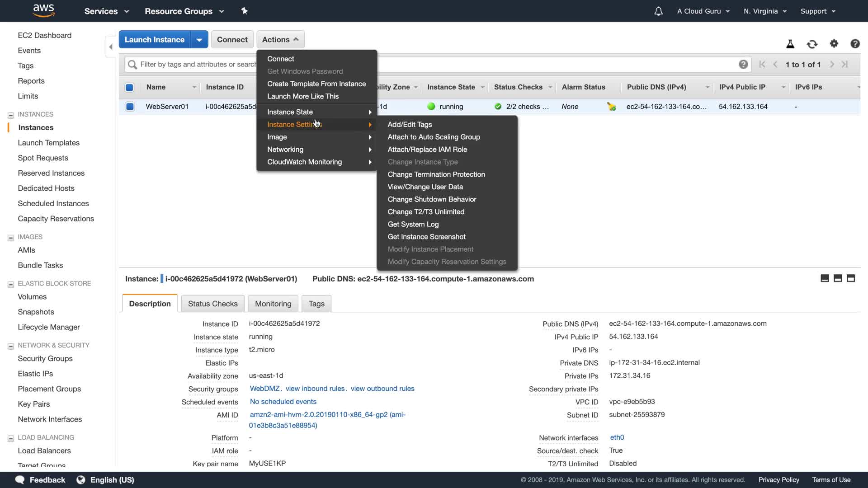Screen dimensions: 868x488
Task: Toggle the select-all instances checkbox
Action: point(129,87)
